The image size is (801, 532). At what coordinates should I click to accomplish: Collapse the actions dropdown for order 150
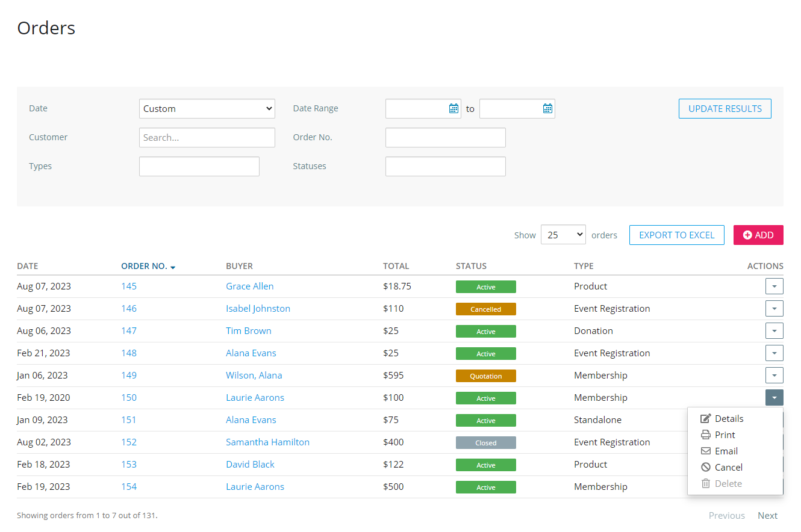[x=774, y=398]
